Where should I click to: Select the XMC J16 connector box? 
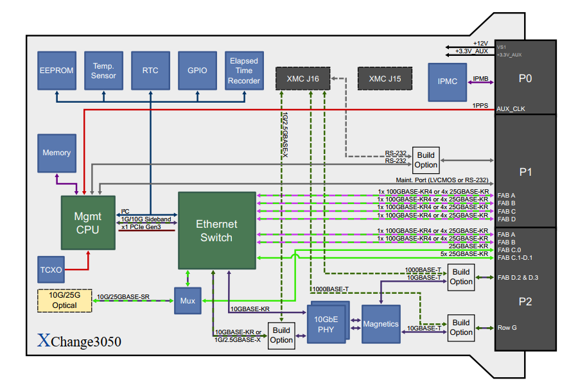click(x=303, y=78)
